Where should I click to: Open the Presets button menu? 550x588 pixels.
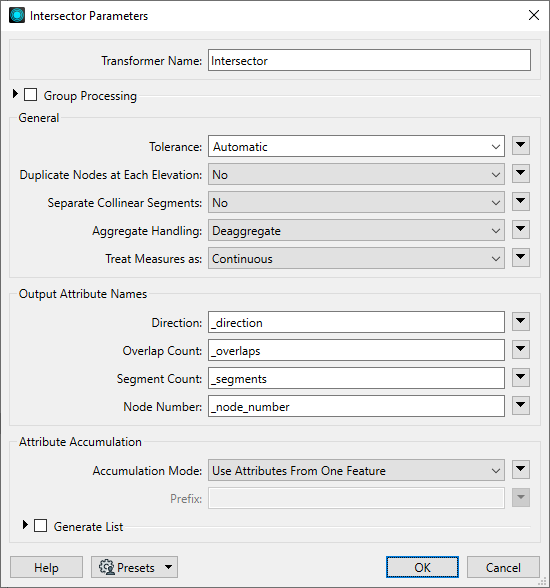(x=134, y=567)
